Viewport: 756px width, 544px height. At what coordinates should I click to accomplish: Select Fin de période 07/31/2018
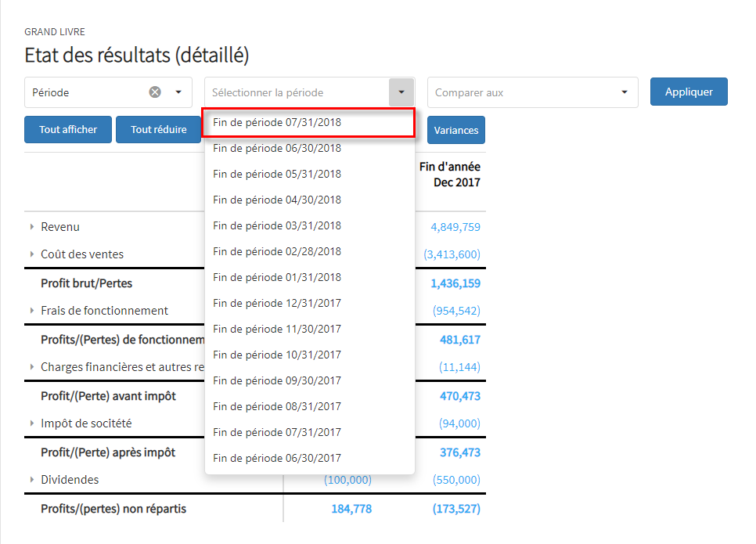(277, 123)
